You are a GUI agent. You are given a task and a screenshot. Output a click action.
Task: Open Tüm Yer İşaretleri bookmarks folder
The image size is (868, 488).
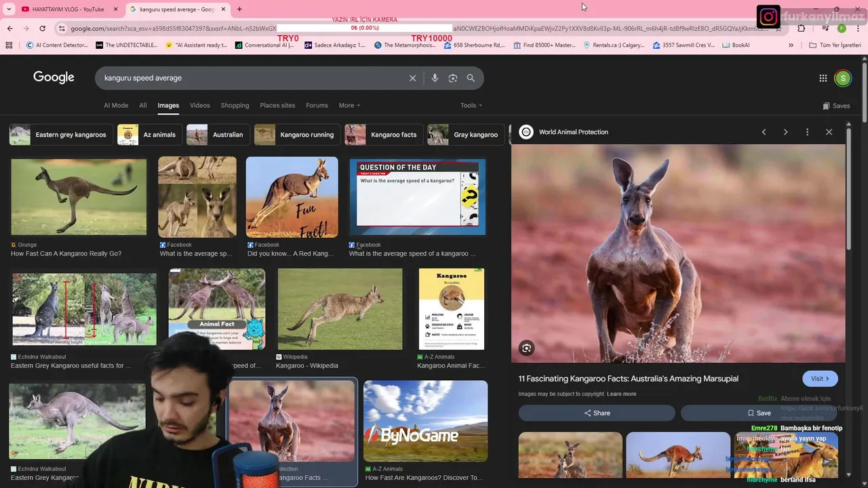click(x=835, y=45)
